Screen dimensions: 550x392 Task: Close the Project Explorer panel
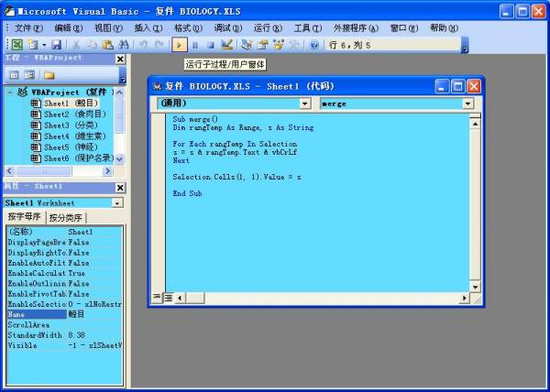(x=120, y=59)
